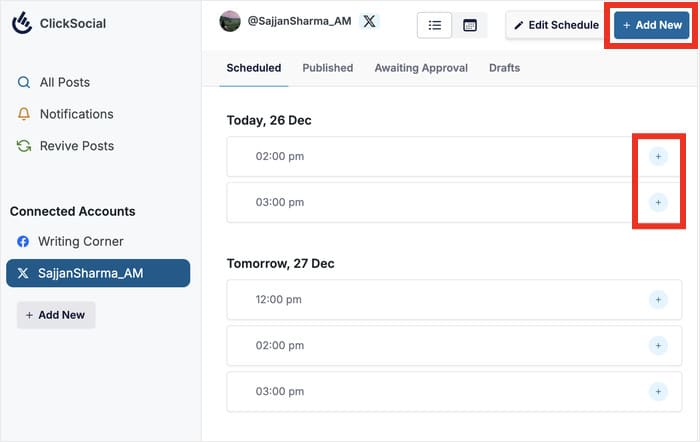Open Revive Posts in sidebar
700x442 pixels.
76,146
